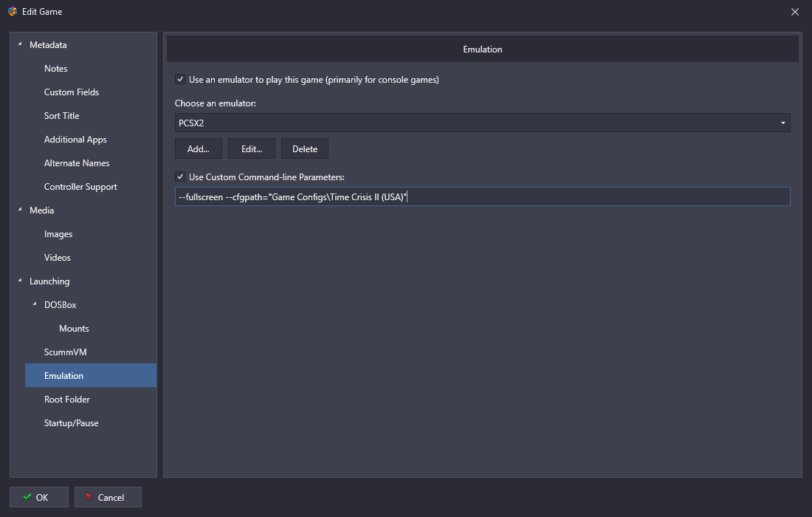Viewport: 812px width, 517px height.
Task: Open Startup/Pause settings
Action: (x=71, y=423)
